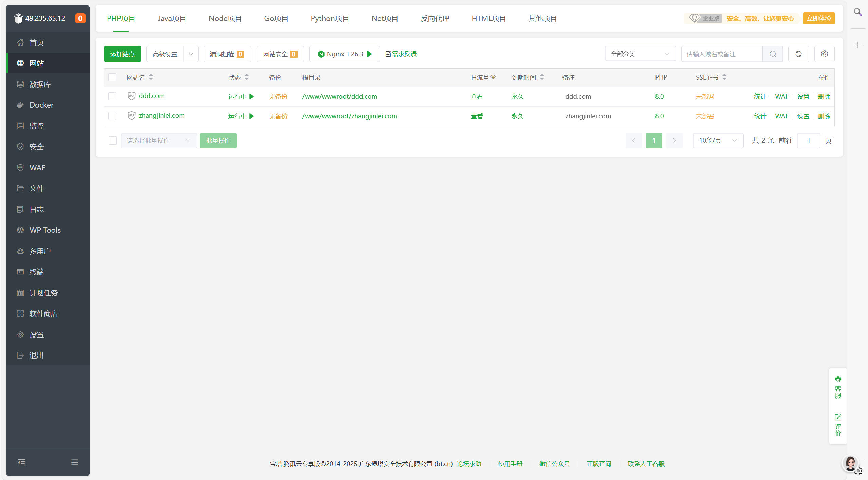Click the refresh list icon
868x480 pixels.
798,54
